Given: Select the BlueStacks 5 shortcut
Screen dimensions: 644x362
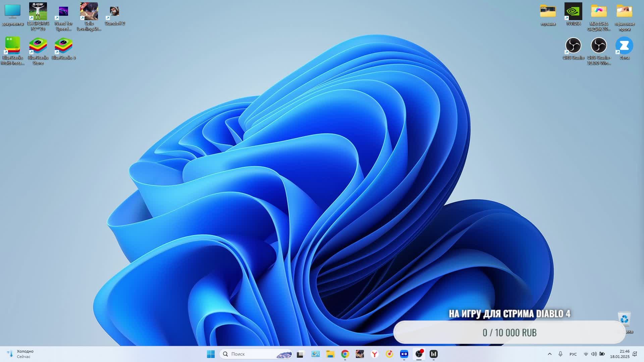Looking at the screenshot, I should click(x=63, y=49).
